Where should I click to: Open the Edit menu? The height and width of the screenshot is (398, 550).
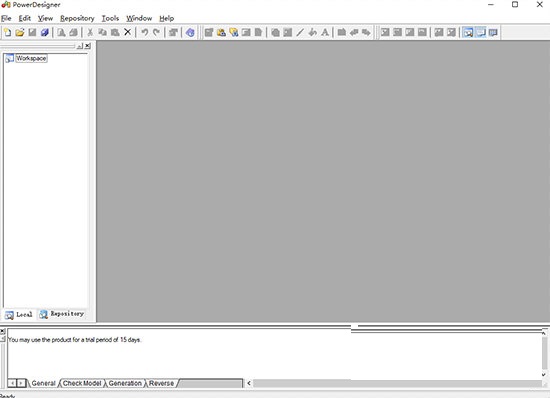tap(25, 18)
